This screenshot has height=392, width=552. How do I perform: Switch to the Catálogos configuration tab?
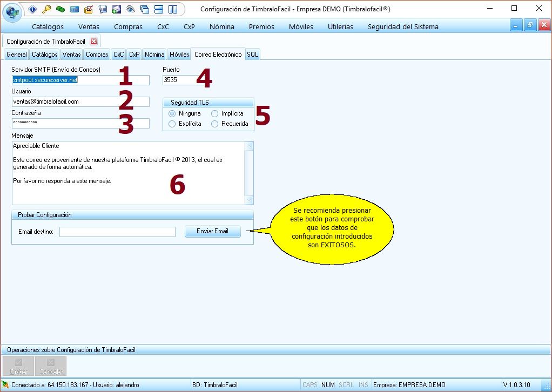(45, 55)
